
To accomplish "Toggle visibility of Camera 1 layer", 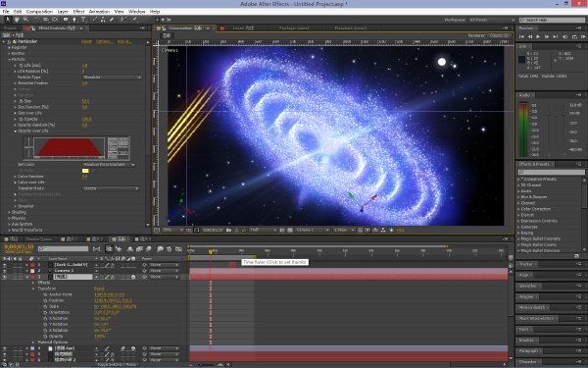I will (x=5, y=271).
